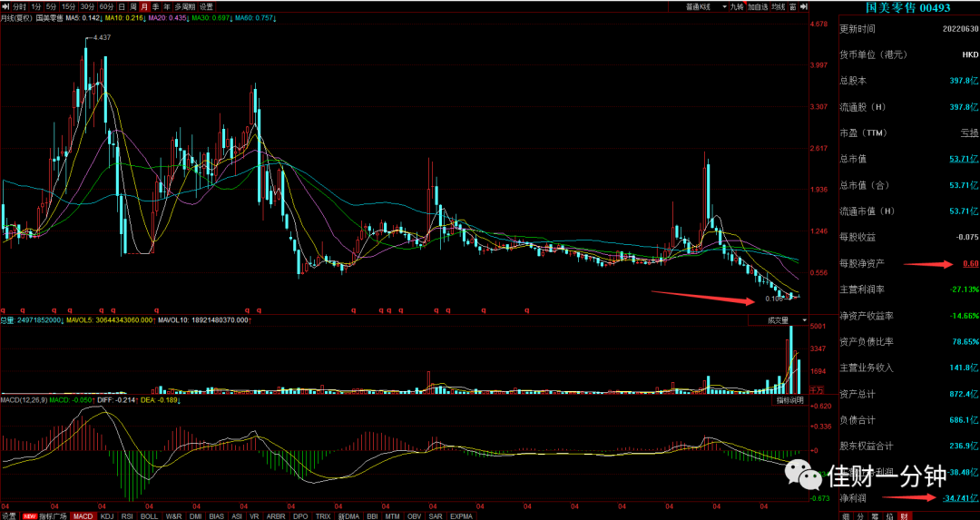Screen dimensions: 980x520
Task: Switch to the 1分 one-minute period
Action: click(x=36, y=6)
